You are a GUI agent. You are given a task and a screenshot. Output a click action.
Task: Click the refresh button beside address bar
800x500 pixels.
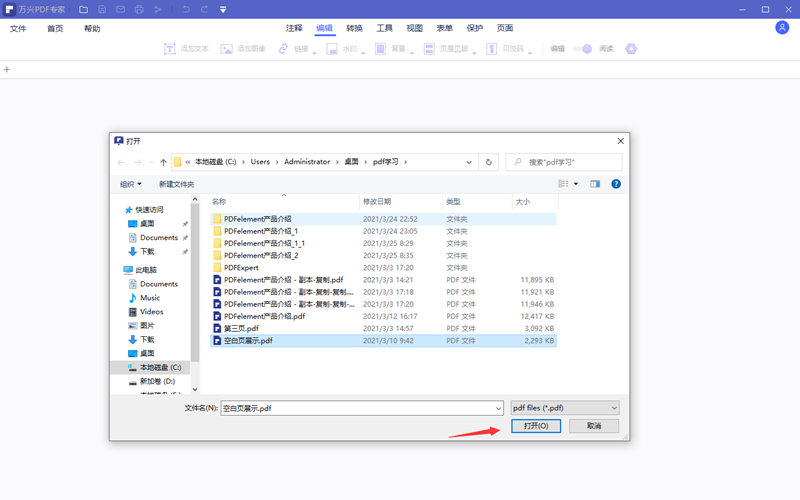tap(489, 162)
